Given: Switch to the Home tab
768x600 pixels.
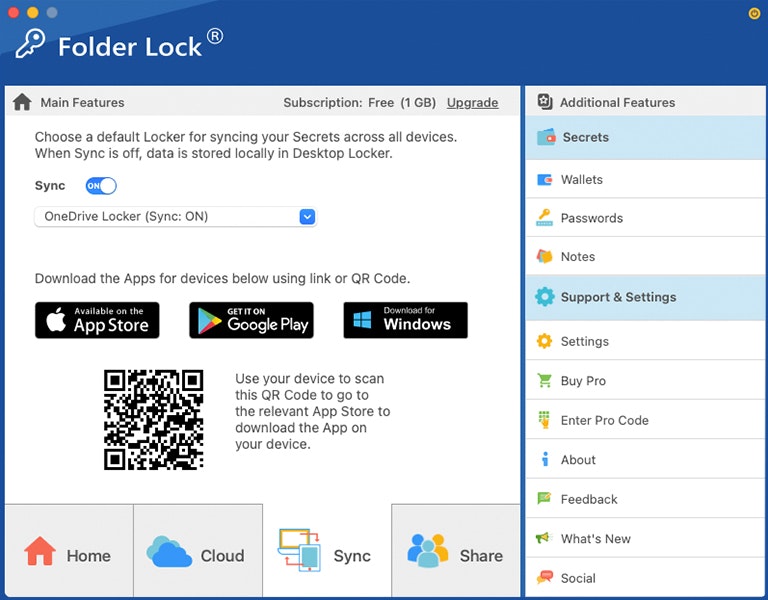Looking at the screenshot, I should [x=69, y=551].
